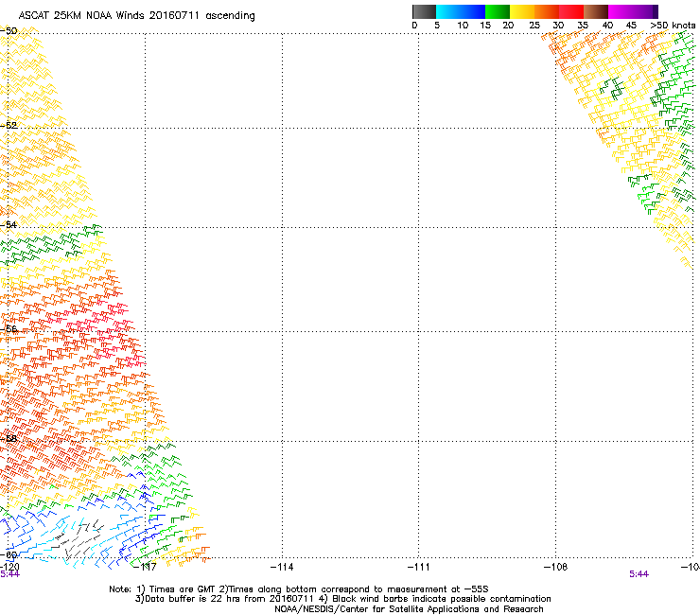Click the ">50 knots" scale label
Image resolution: width=700 pixels, height=615 pixels.
tap(673, 26)
